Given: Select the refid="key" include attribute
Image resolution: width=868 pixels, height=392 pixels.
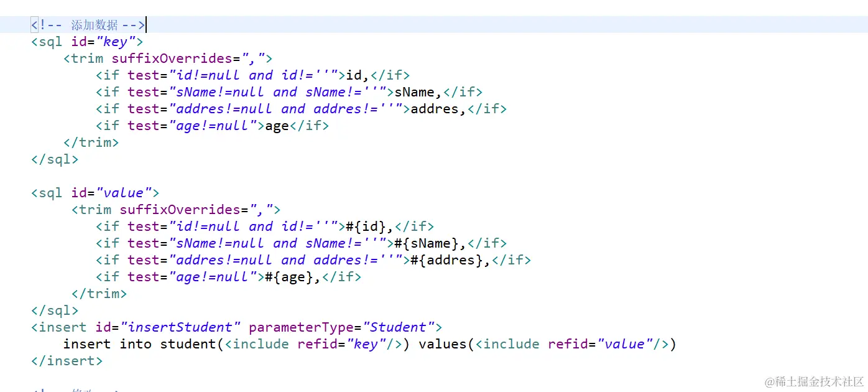Looking at the screenshot, I should point(341,344).
